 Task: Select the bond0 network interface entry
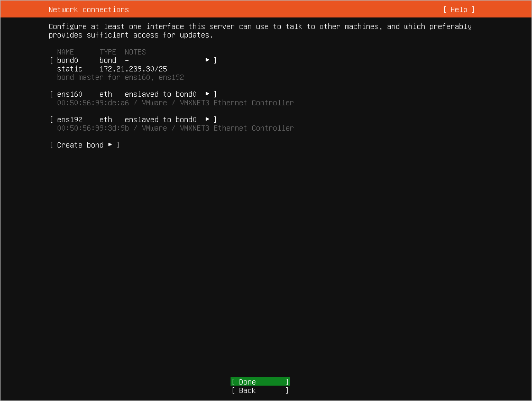[68, 60]
